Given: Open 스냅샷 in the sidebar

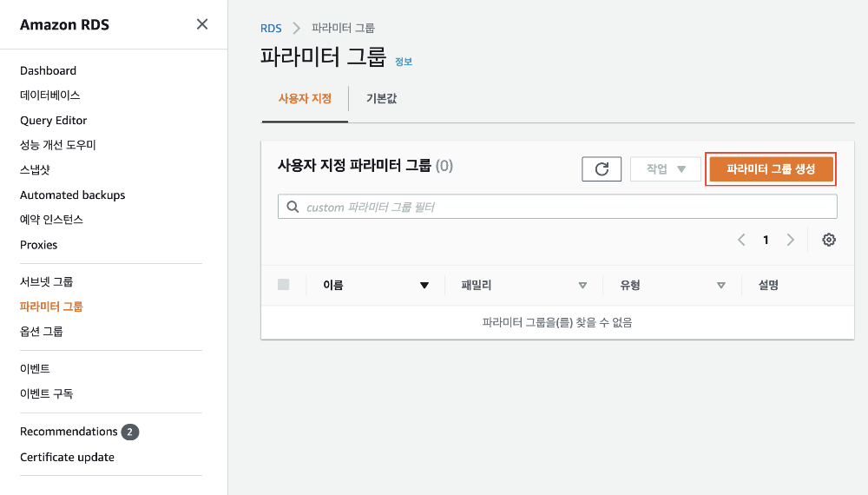Looking at the screenshot, I should (x=35, y=169).
